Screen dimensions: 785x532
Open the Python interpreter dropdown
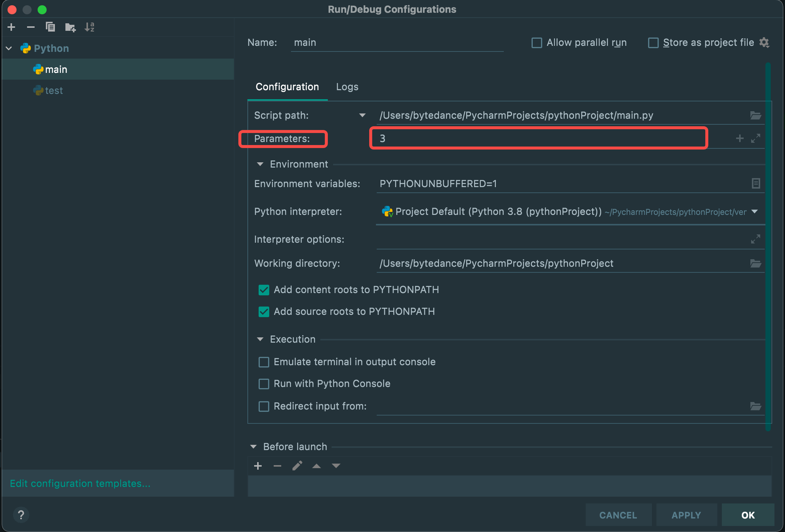coord(755,212)
